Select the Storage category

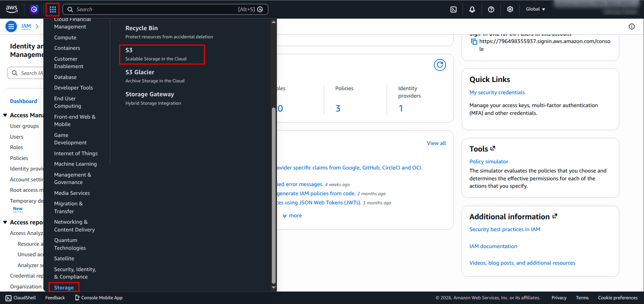tap(64, 287)
